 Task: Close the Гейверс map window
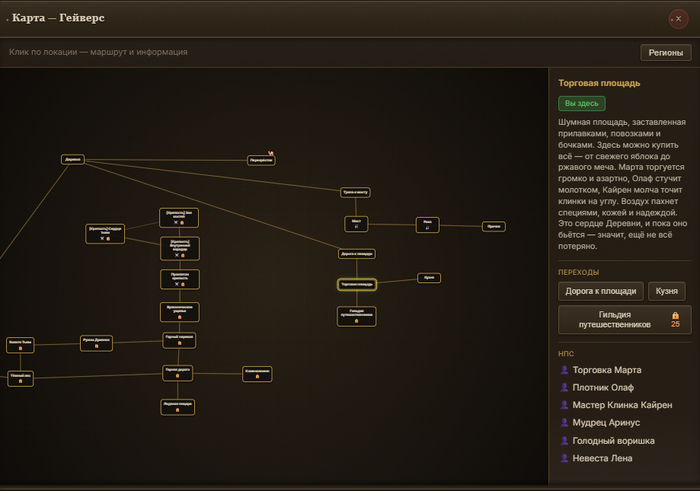pos(678,19)
